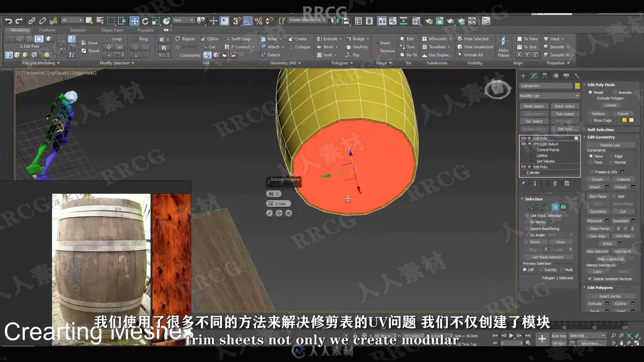Screen dimensions: 644x362
Task: Click the Undo arrow in main toolbar
Action: (8, 21)
